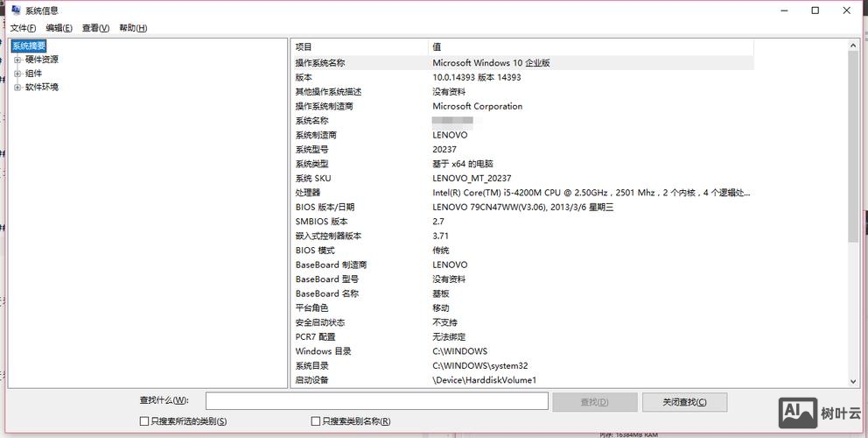Click the vertical scrollbar thumb
The image size is (868, 438).
tap(853, 147)
